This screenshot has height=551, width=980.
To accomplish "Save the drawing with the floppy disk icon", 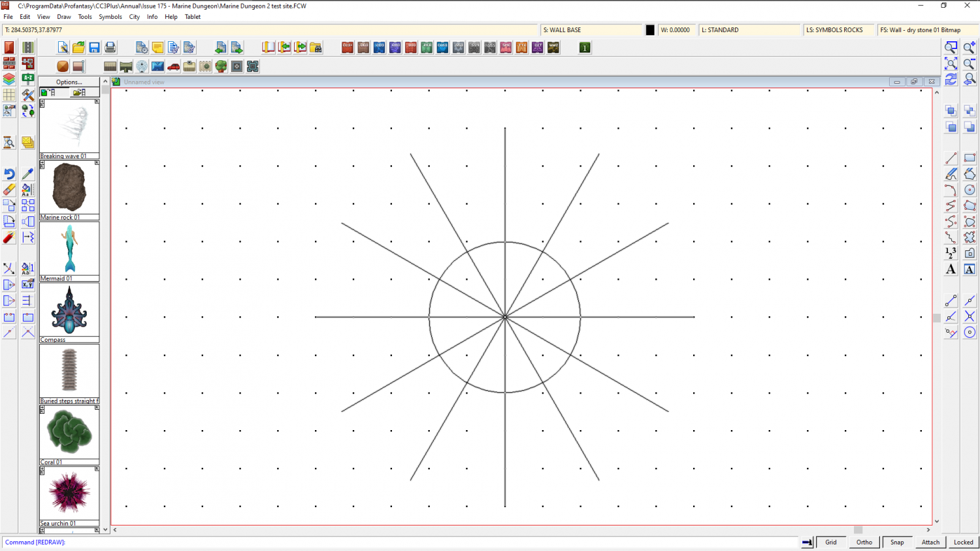I will click(94, 48).
